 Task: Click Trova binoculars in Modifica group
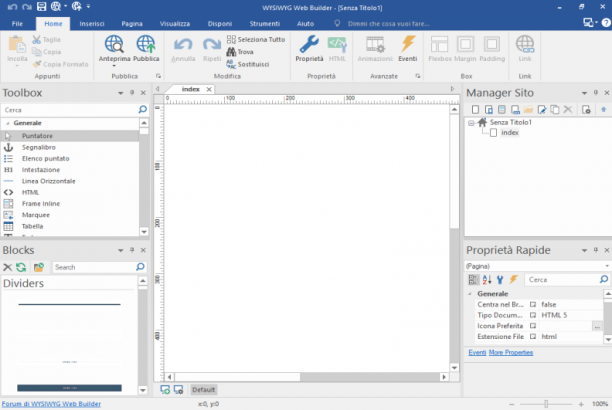click(240, 52)
